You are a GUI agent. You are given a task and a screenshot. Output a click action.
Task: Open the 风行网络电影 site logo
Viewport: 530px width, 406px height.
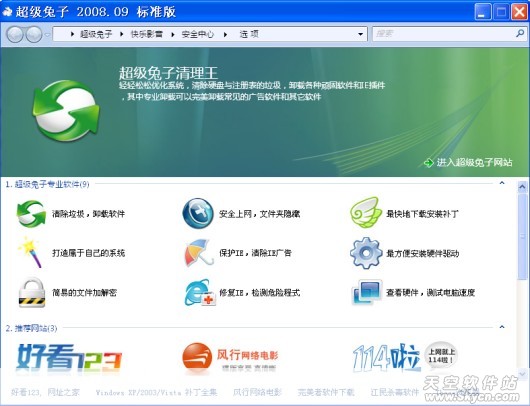230,357
